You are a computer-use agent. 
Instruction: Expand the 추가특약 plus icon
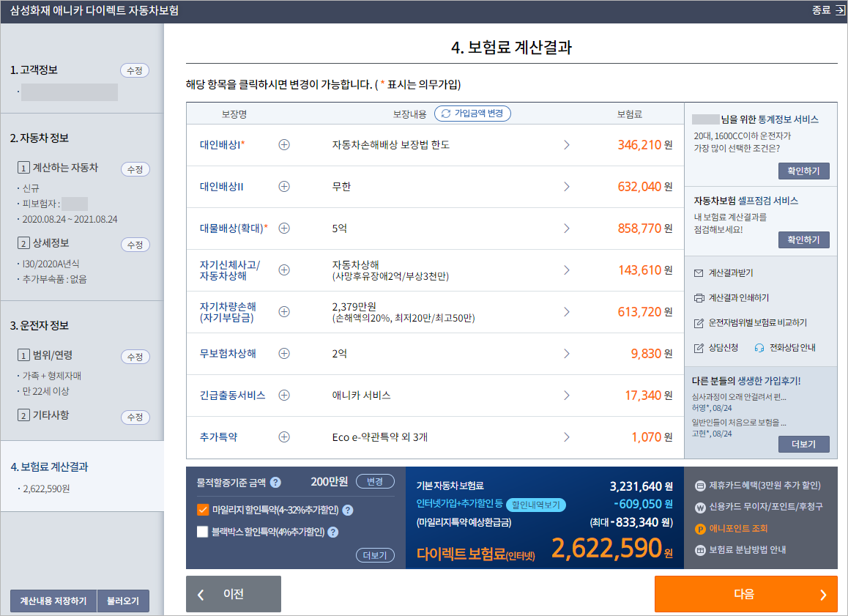point(284,437)
